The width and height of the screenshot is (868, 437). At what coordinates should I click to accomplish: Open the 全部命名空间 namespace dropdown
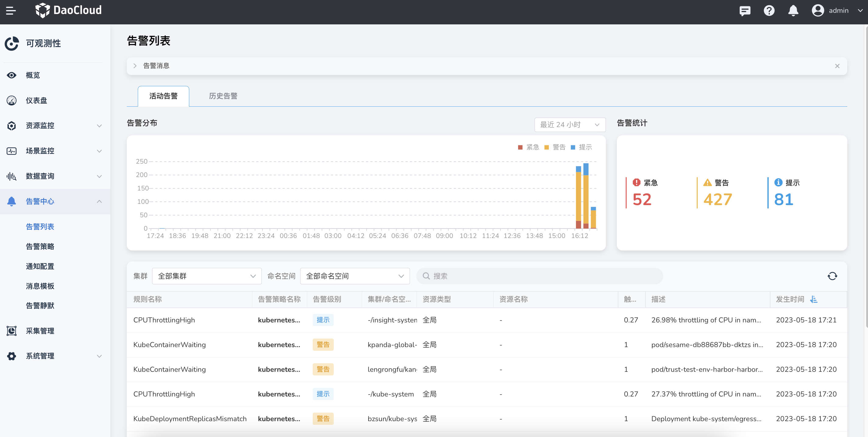tap(354, 276)
